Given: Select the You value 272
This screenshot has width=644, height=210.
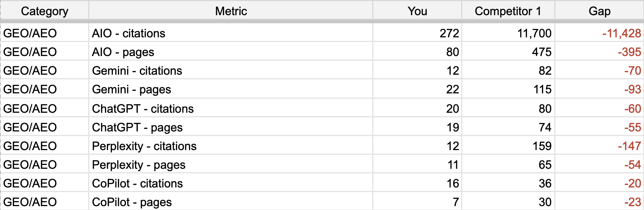Looking at the screenshot, I should [x=449, y=33].
